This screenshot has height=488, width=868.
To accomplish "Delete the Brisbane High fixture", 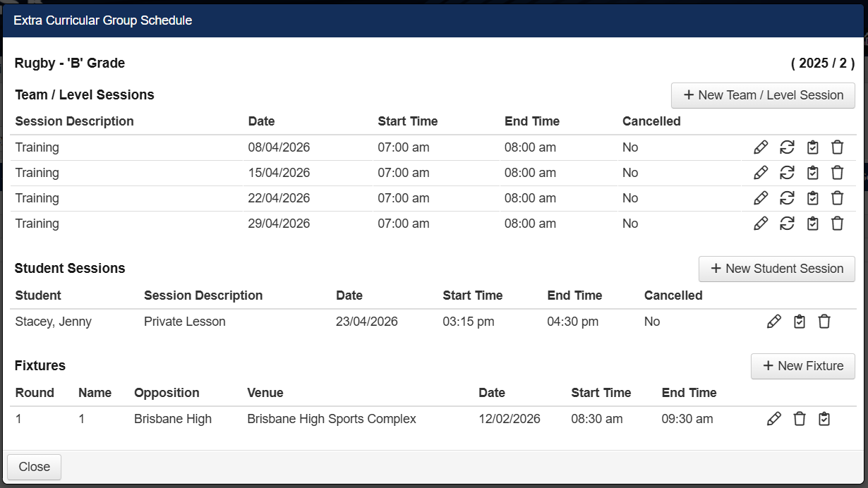I will pos(799,419).
